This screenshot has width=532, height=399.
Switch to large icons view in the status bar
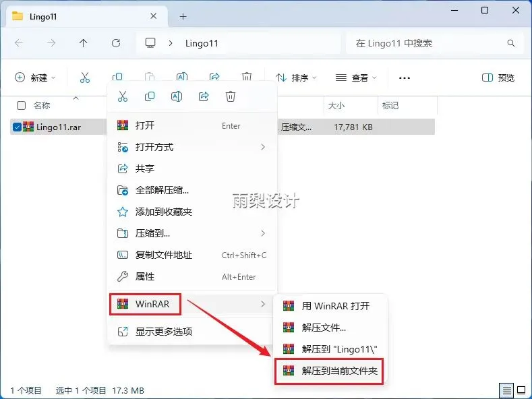pyautogui.click(x=521, y=390)
